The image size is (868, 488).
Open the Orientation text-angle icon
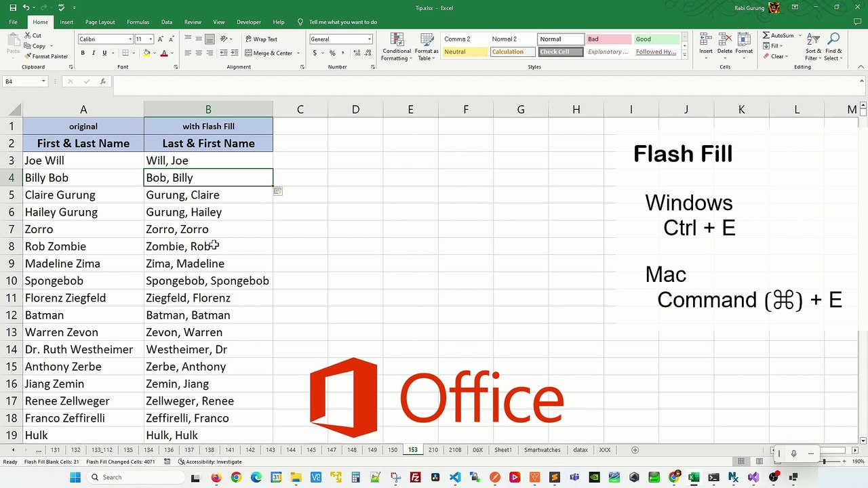pos(224,39)
